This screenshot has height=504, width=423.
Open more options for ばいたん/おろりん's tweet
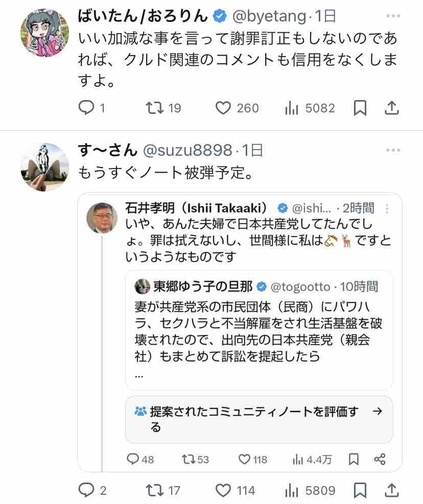click(393, 16)
